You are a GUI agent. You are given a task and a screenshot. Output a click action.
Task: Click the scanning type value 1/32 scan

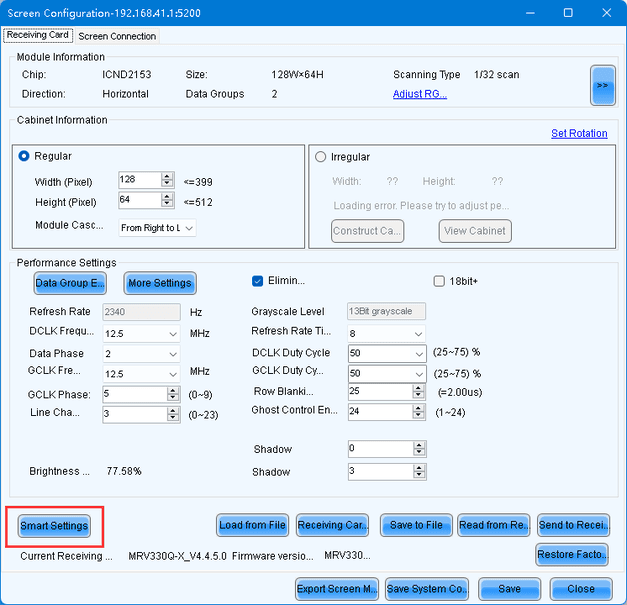497,75
